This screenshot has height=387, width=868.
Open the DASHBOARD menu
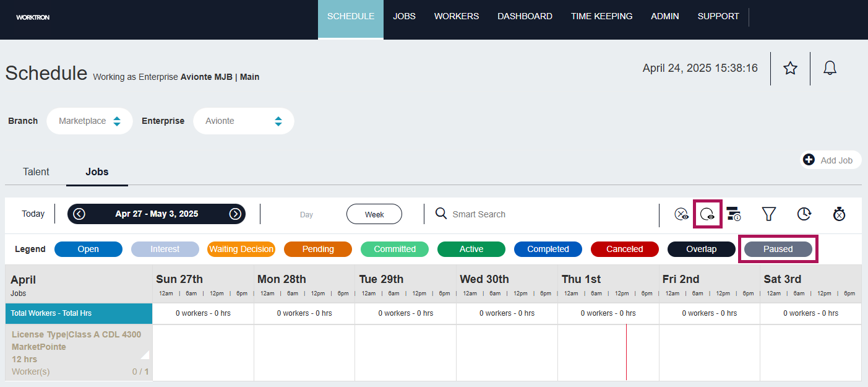click(x=525, y=17)
